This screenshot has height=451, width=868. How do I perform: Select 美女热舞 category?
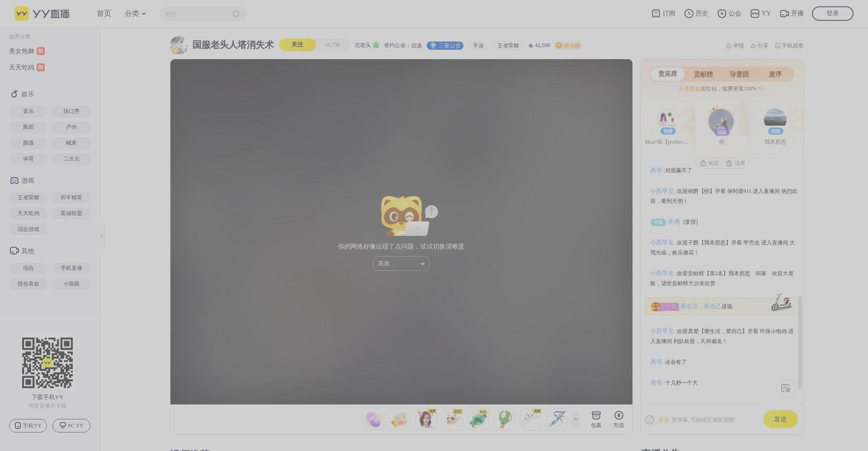pos(27,51)
